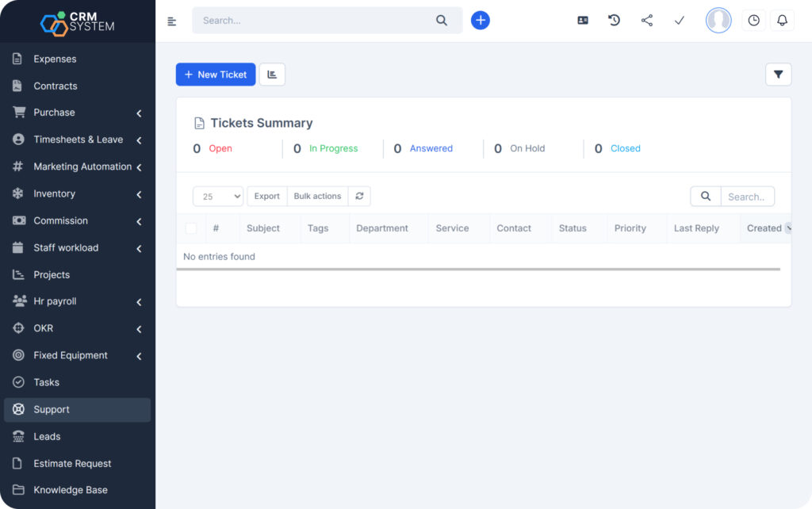Click the table reload icon

coord(359,196)
